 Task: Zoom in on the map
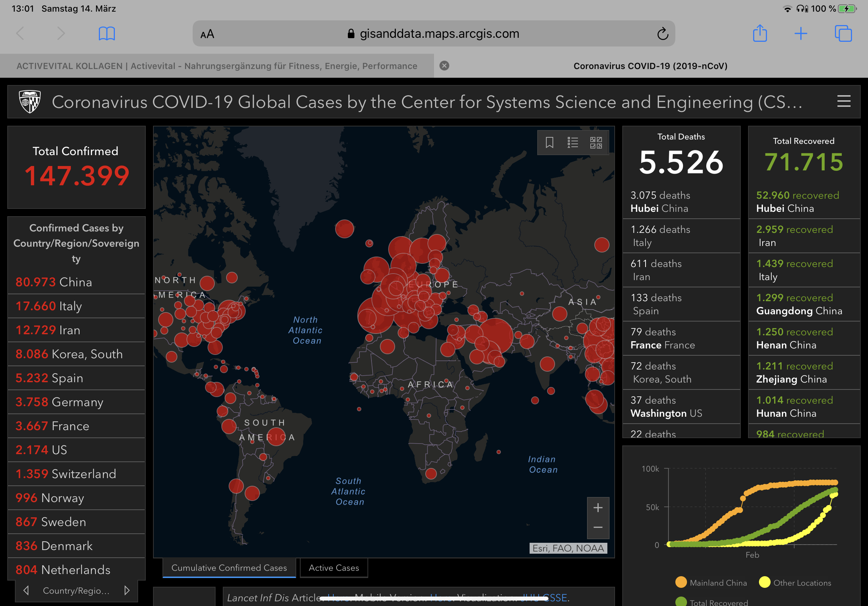point(598,508)
